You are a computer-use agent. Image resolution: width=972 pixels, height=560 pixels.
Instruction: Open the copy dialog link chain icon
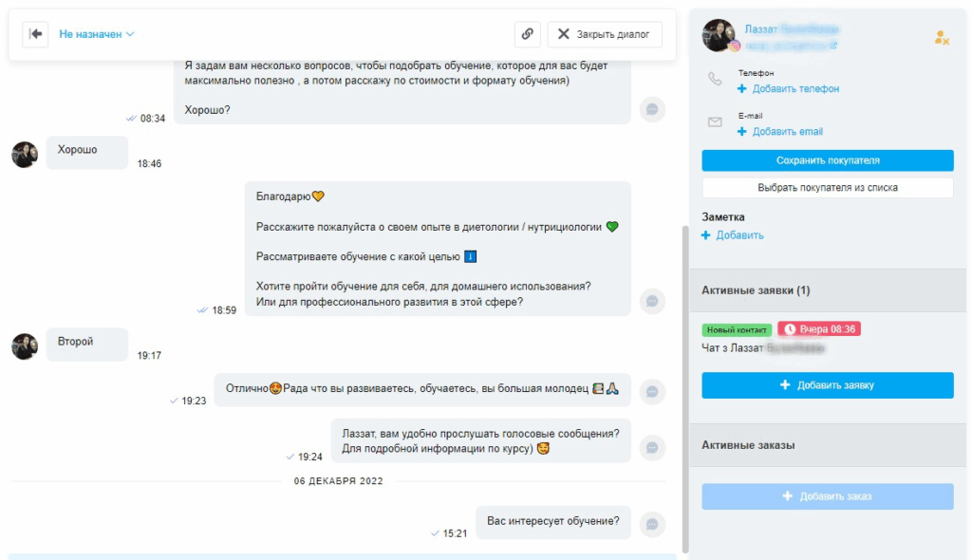528,34
